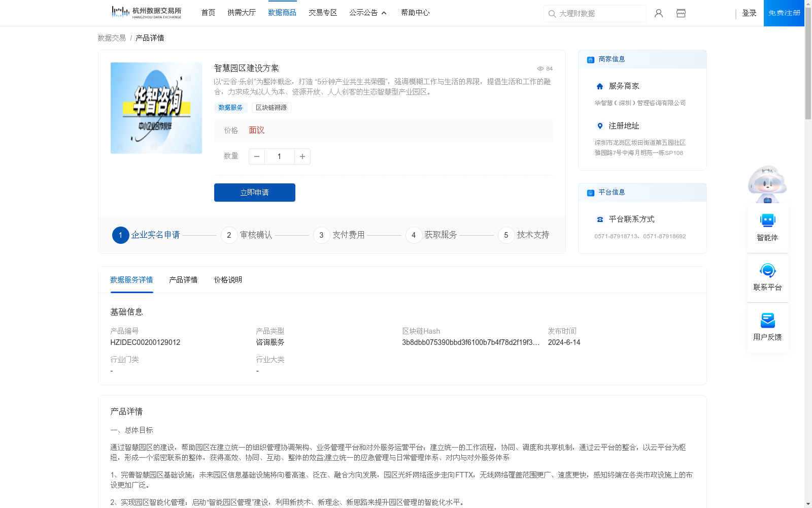Expand the 公示公告 dropdown menu
The image size is (812, 508).
pos(368,13)
